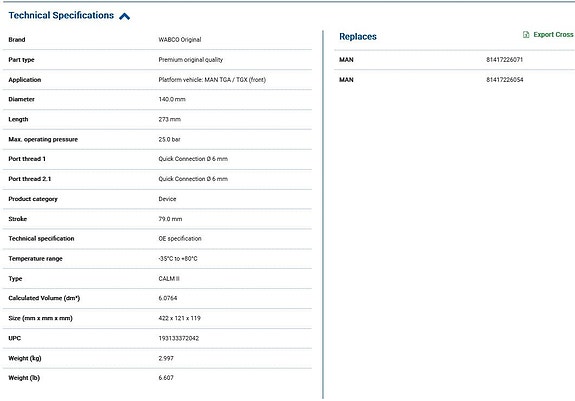575x401 pixels.
Task: Select the 6.607 weight value
Action: tap(166, 378)
